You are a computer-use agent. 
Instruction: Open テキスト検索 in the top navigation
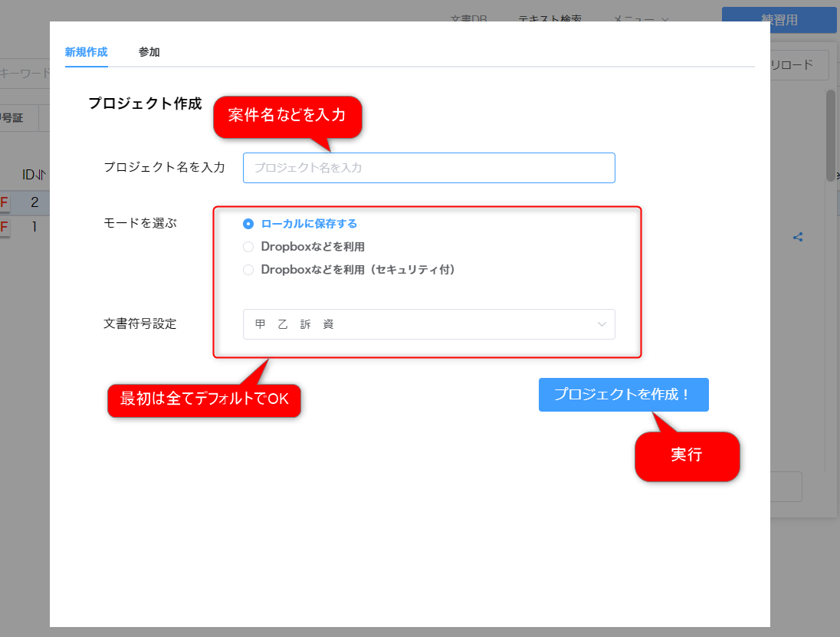550,19
